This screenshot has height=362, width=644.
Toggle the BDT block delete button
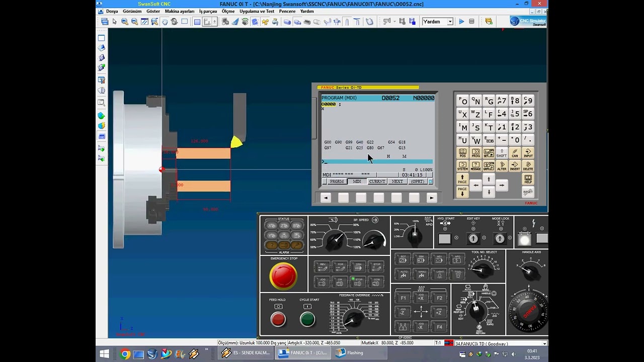click(404, 259)
